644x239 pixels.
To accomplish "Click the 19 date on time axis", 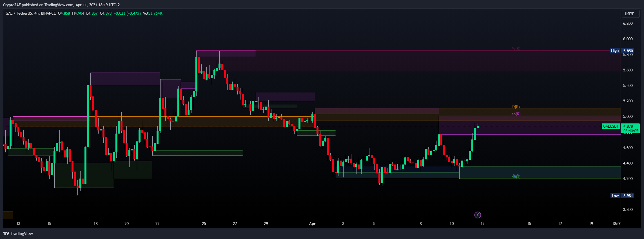I will (591, 224).
